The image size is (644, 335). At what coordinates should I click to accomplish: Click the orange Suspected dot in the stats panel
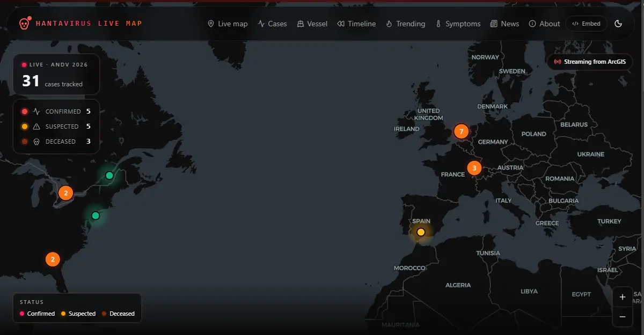[x=24, y=126]
